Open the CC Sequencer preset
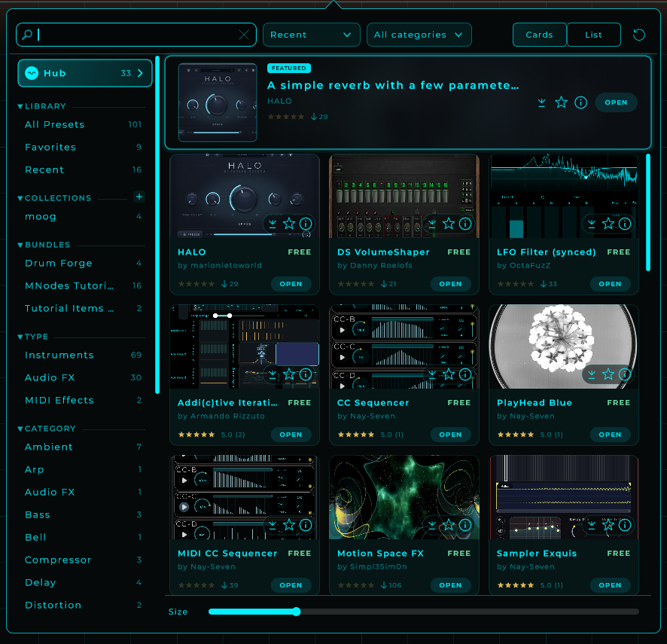The width and height of the screenshot is (667, 644). click(x=450, y=435)
